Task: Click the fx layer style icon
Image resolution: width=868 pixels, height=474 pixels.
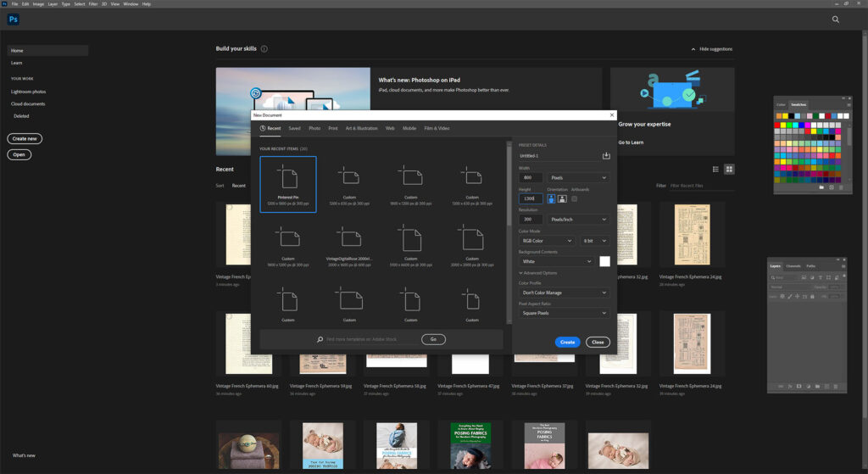Action: pos(790,387)
